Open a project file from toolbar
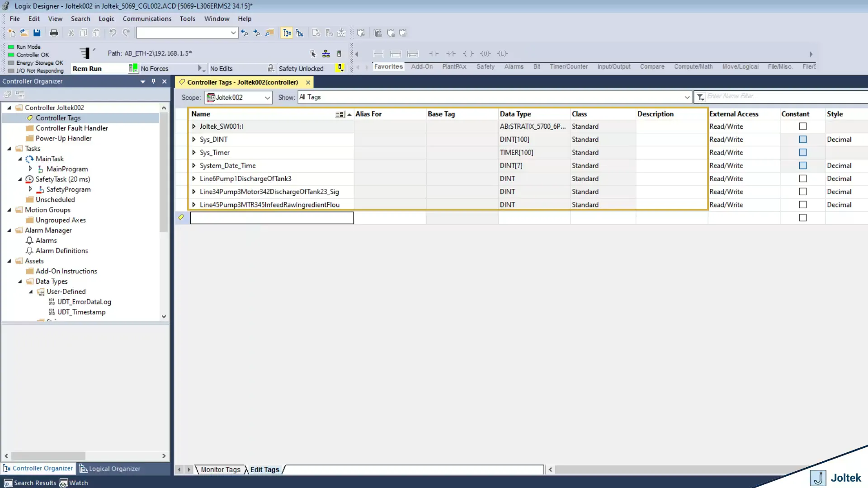Viewport: 868px width, 488px height. (24, 33)
